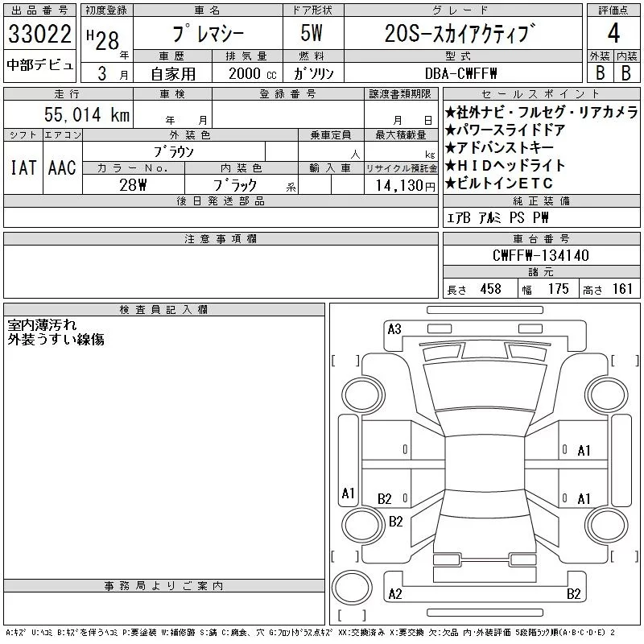Click the lot number 33022
The width and height of the screenshot is (644, 644).
tap(39, 34)
